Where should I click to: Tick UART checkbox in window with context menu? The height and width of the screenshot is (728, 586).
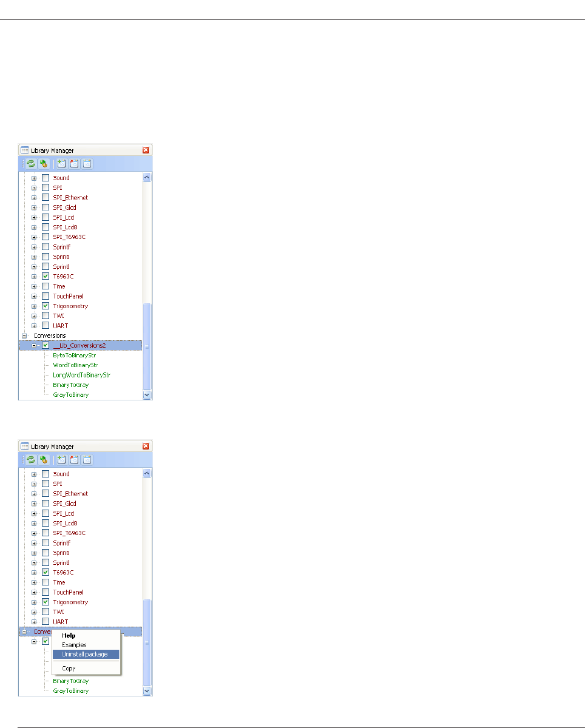pyautogui.click(x=45, y=621)
